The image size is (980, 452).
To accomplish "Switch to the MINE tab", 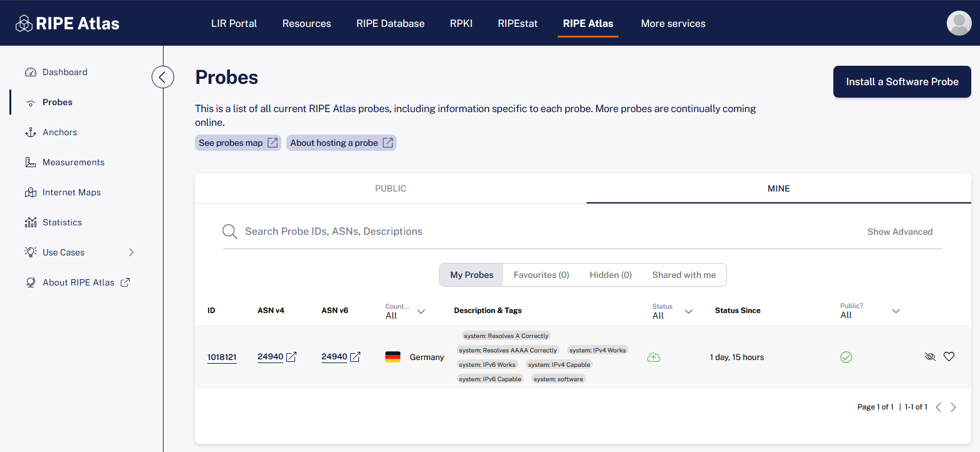I will [x=779, y=188].
